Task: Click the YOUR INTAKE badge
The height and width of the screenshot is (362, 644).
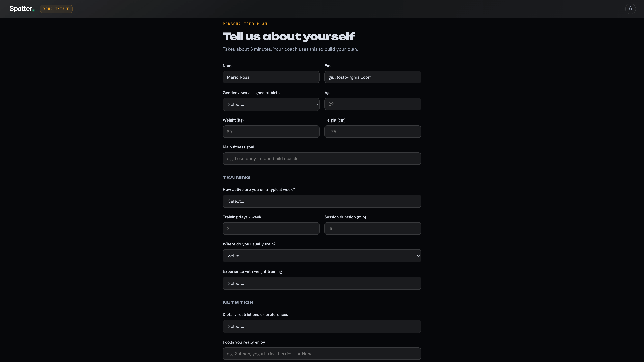Action: [x=56, y=9]
